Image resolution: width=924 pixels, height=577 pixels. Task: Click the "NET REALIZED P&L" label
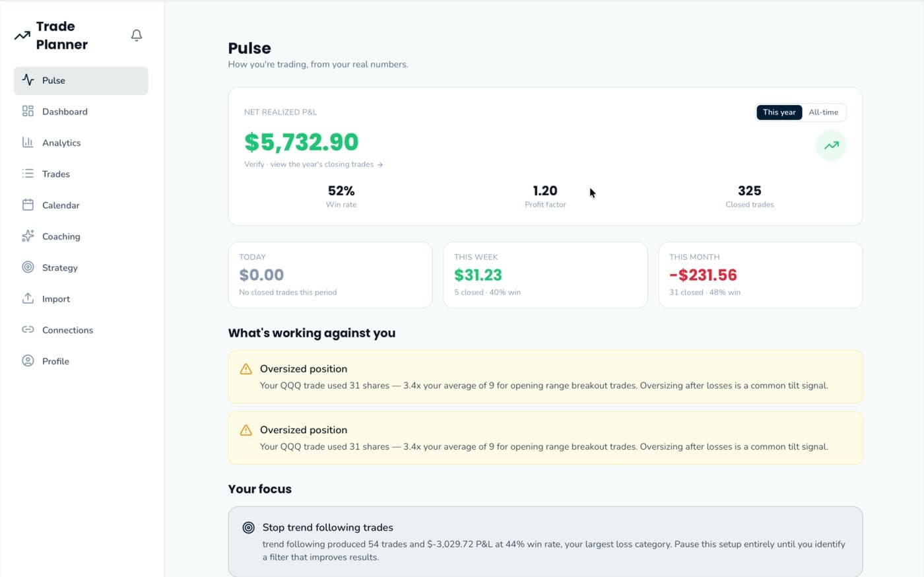click(280, 112)
